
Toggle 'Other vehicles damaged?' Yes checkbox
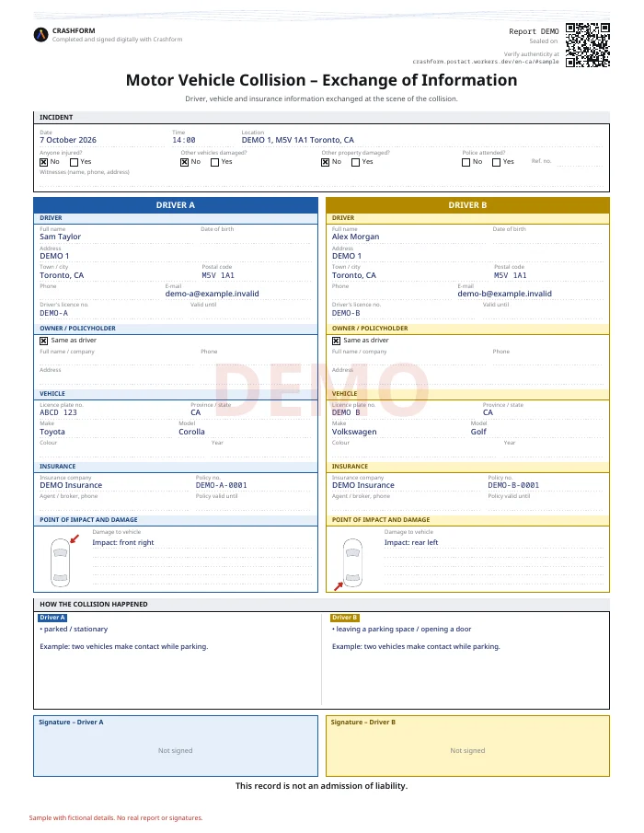(x=214, y=162)
